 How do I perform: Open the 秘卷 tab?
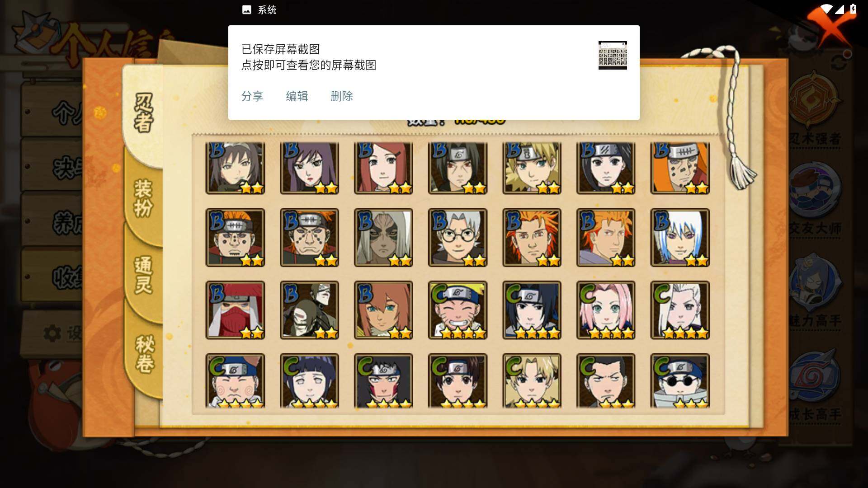click(144, 354)
